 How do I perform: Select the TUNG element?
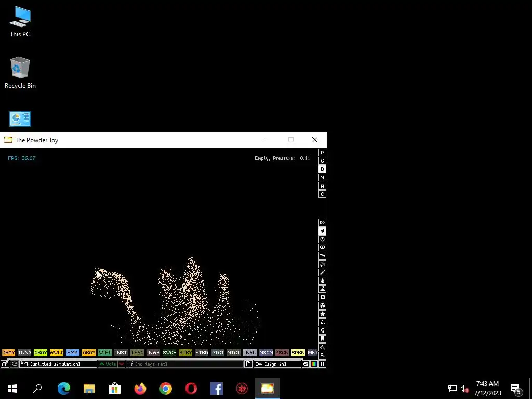pyautogui.click(x=24, y=353)
